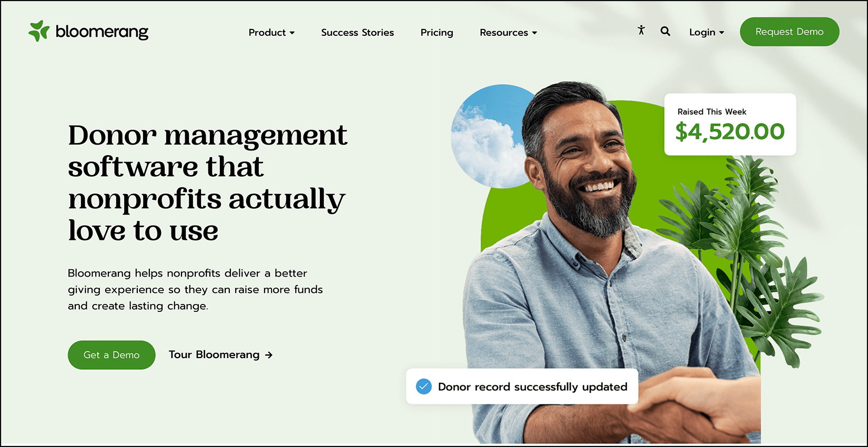Click the Get a Demo button
868x447 pixels.
[x=112, y=355]
